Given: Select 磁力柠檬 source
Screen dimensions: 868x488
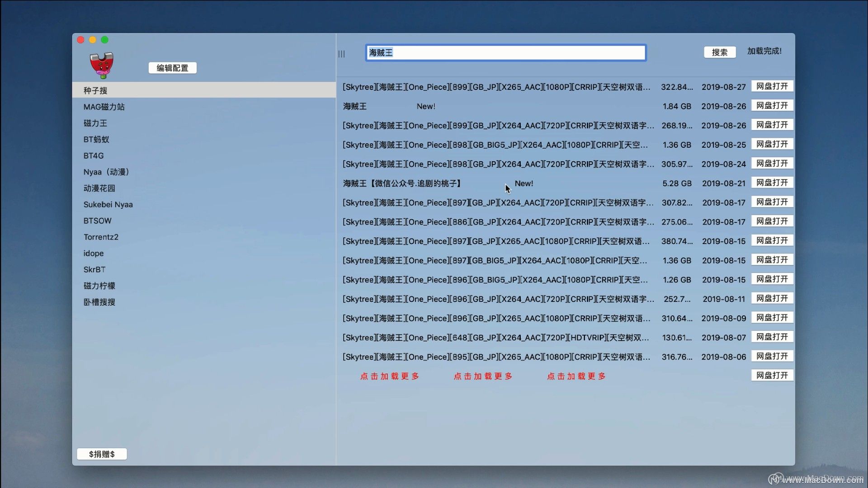Looking at the screenshot, I should tap(204, 286).
